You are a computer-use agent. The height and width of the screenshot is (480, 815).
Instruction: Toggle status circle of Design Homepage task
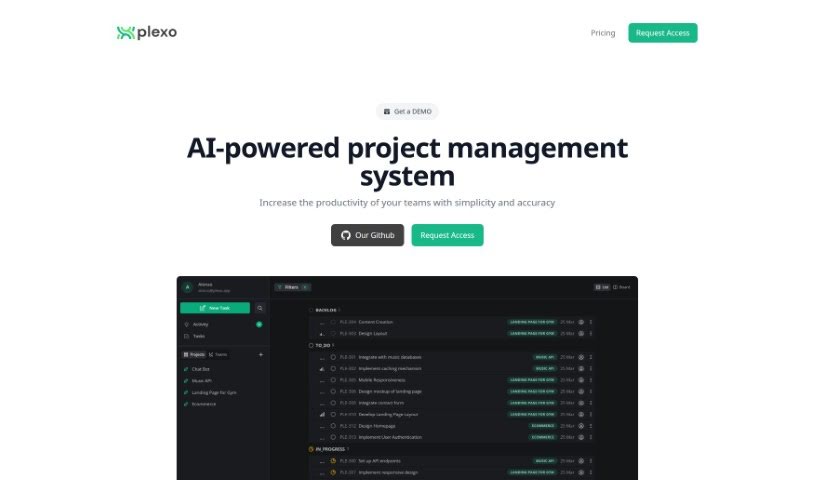(333, 426)
